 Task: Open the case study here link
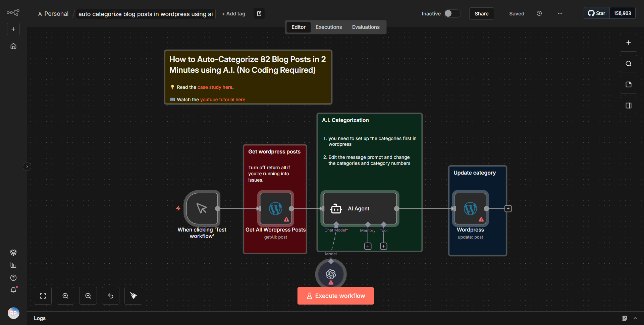click(215, 87)
